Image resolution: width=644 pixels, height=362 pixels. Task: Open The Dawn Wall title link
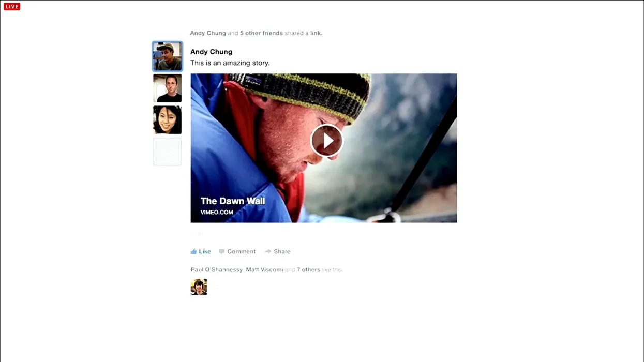click(x=232, y=201)
